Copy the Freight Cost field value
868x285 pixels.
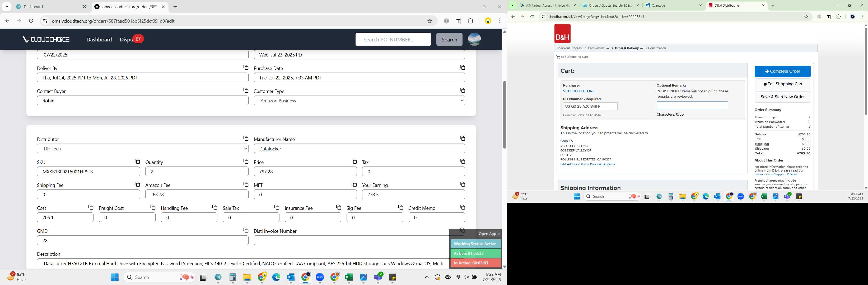coord(153,207)
